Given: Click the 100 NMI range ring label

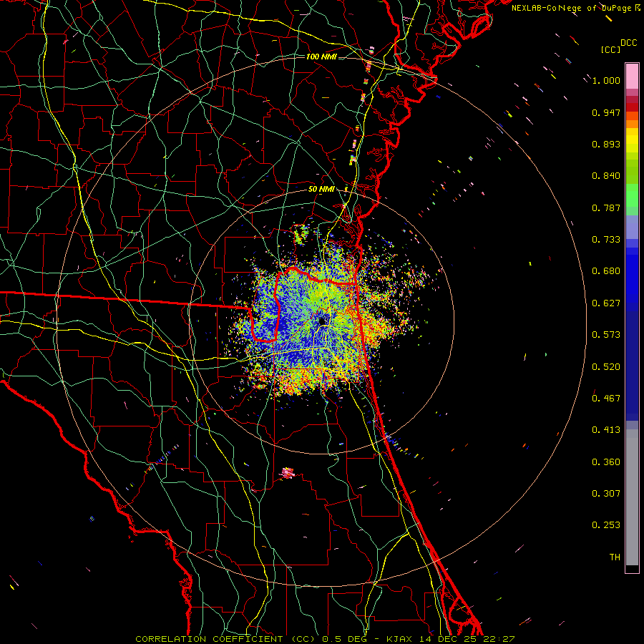Looking at the screenshot, I should point(321,57).
